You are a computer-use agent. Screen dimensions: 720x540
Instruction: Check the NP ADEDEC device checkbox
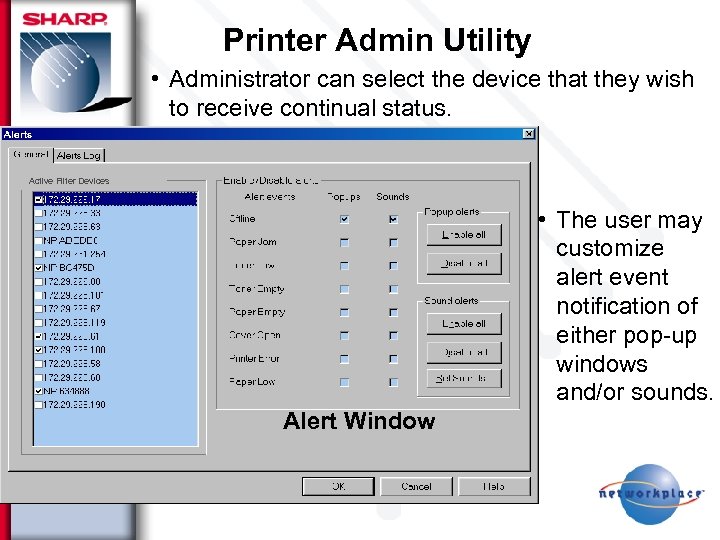(39, 240)
